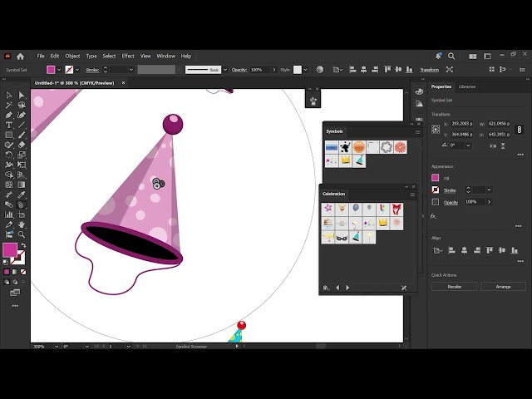Click the Break Link icon in Celebration panel

pos(404,288)
